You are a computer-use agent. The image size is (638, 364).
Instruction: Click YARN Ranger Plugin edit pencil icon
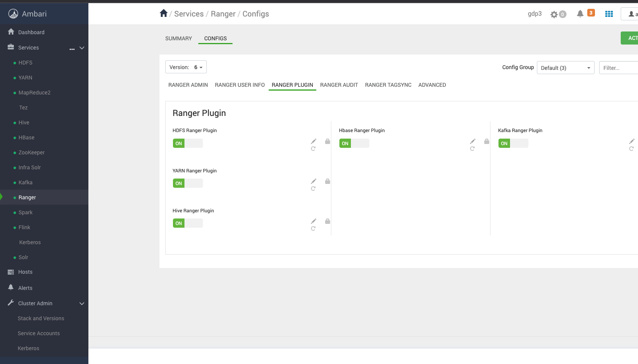(314, 181)
